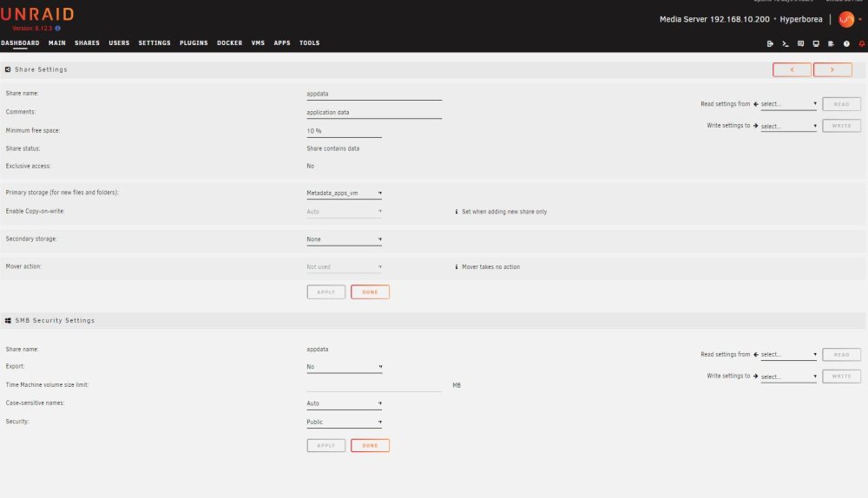
Task: Open the Tools menu
Action: [310, 43]
